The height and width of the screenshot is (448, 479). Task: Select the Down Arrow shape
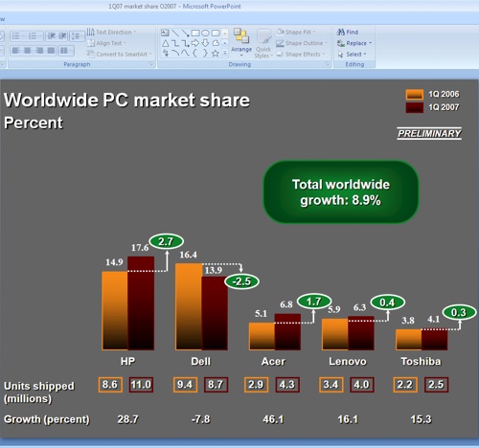click(x=205, y=43)
